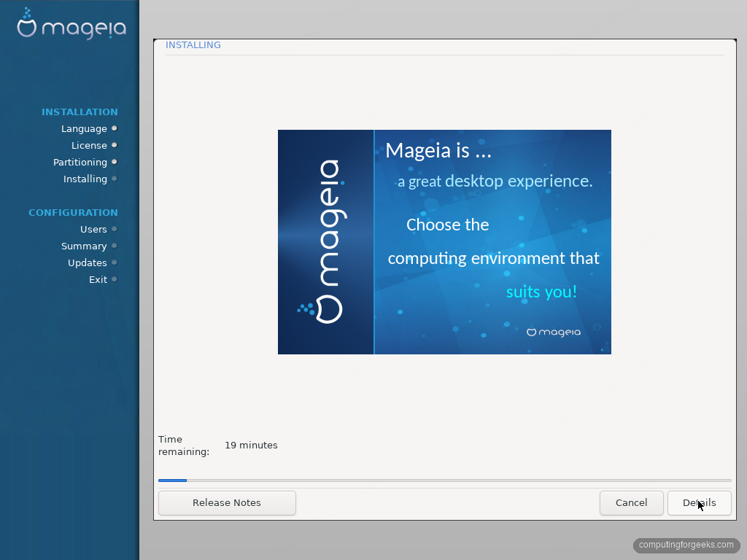
Task: Click the vertical Mageia logo in slide
Action: click(323, 242)
